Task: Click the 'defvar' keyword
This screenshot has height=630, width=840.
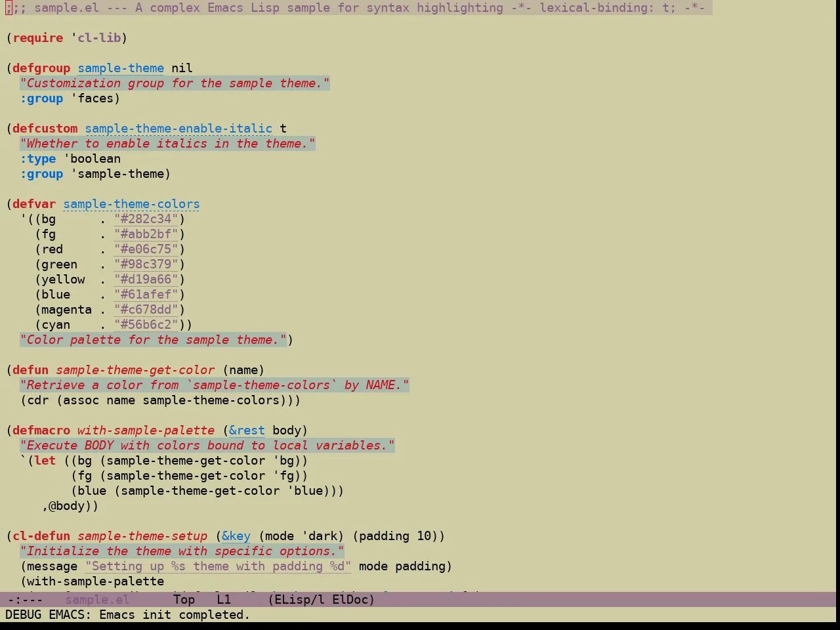Action: (34, 204)
